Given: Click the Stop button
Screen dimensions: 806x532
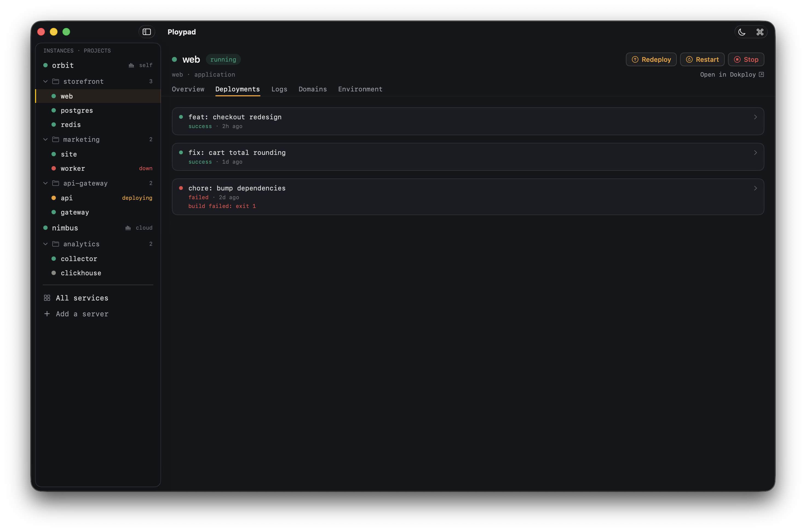Looking at the screenshot, I should tap(746, 59).
